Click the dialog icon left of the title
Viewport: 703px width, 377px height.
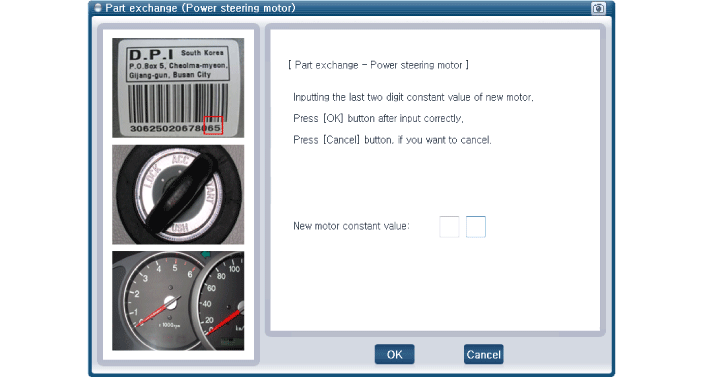(x=98, y=8)
